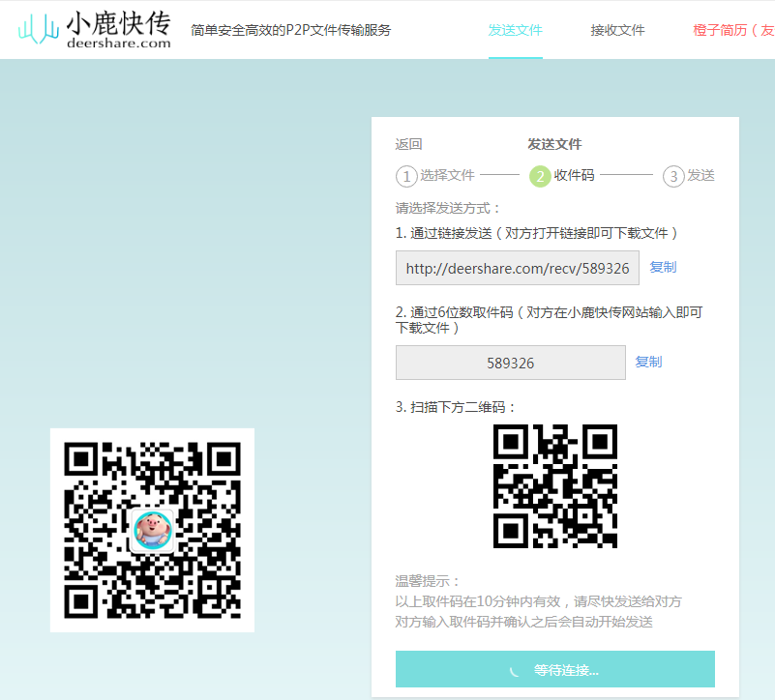Click step 1 circle 选择文件
The width and height of the screenshot is (775, 700).
tap(406, 176)
